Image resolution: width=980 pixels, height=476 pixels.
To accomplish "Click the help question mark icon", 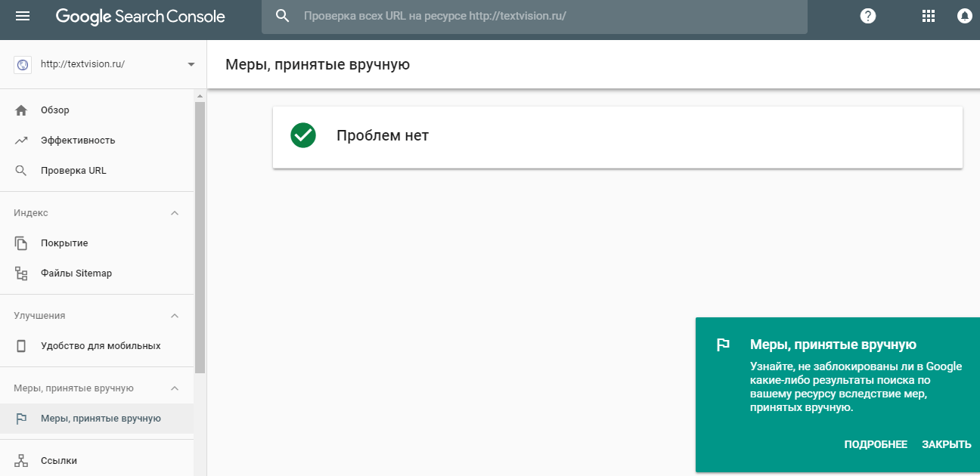I will 868,16.
